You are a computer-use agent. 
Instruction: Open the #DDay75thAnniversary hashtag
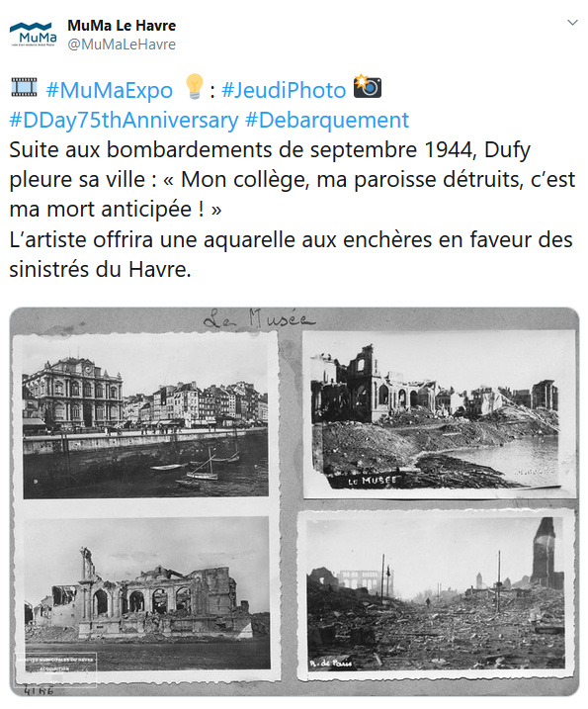(124, 121)
